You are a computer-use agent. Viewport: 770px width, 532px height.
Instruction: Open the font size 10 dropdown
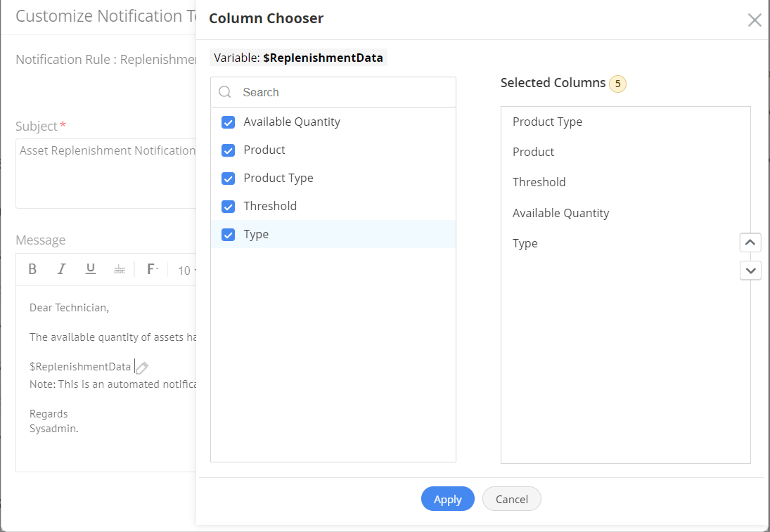(186, 271)
